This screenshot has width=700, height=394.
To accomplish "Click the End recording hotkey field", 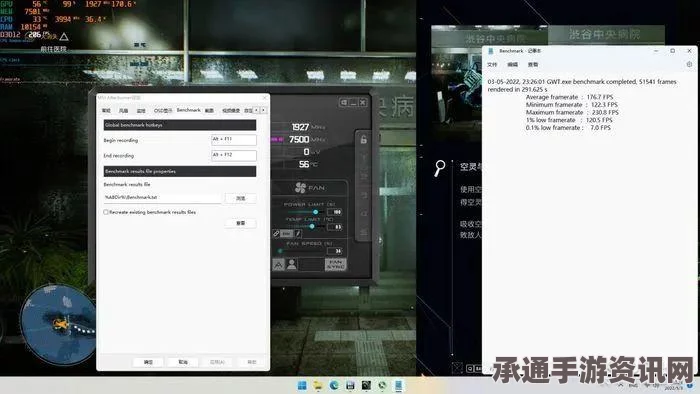I will [x=233, y=155].
